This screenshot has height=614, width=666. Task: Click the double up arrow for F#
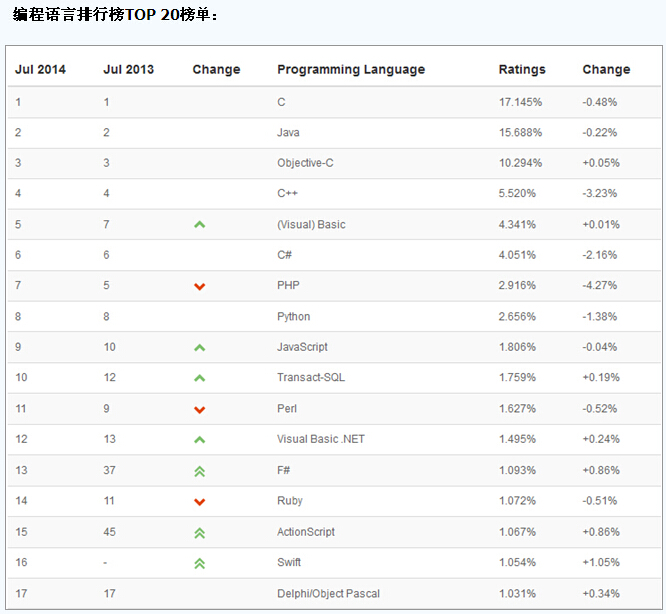pyautogui.click(x=199, y=471)
